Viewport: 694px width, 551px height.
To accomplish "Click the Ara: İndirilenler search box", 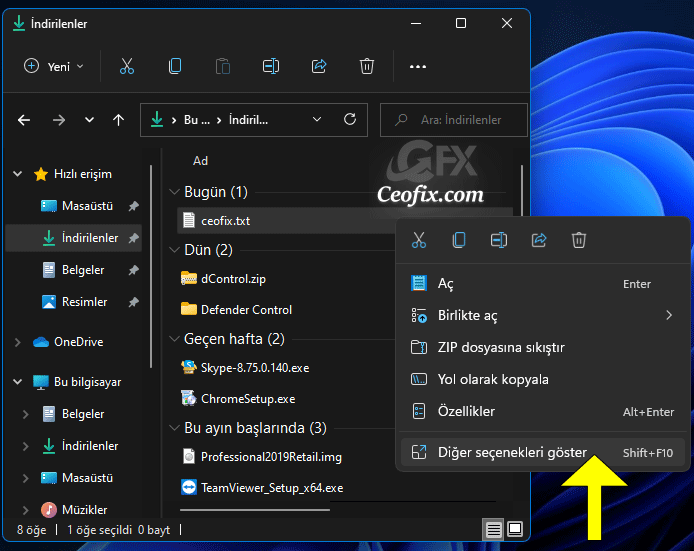I will click(x=454, y=120).
